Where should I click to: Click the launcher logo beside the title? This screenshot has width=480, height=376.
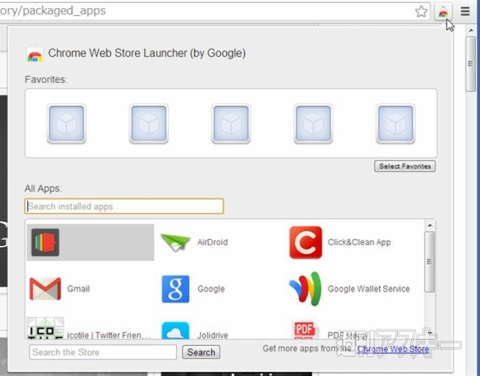tap(35, 54)
